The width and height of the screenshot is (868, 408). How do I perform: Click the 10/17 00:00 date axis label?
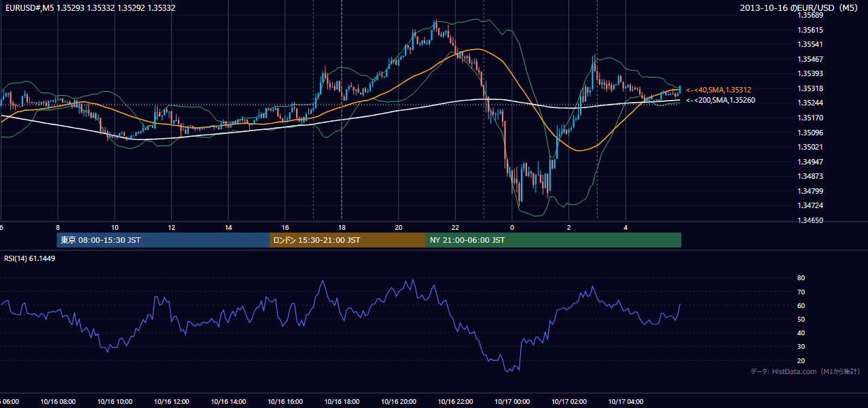point(512,402)
